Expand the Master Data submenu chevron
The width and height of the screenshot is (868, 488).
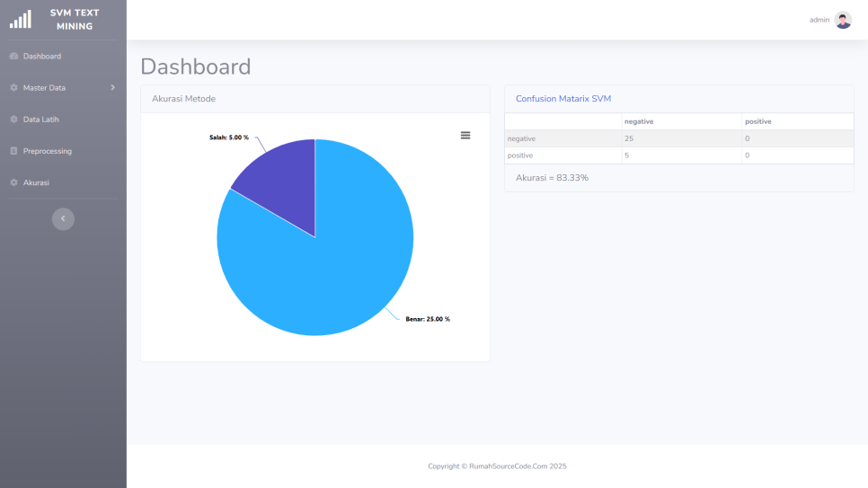pyautogui.click(x=112, y=87)
